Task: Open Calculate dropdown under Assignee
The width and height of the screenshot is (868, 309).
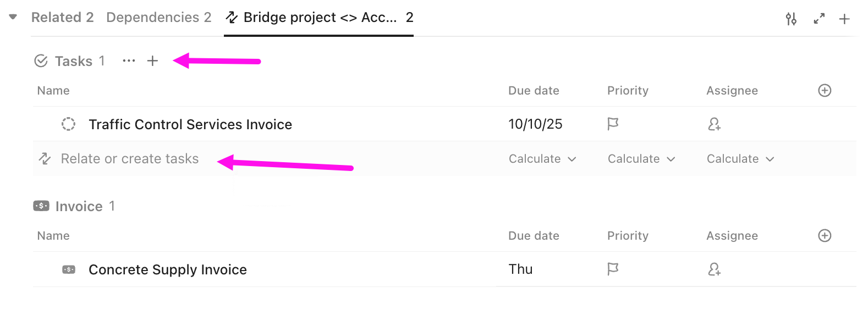Action: (x=740, y=159)
